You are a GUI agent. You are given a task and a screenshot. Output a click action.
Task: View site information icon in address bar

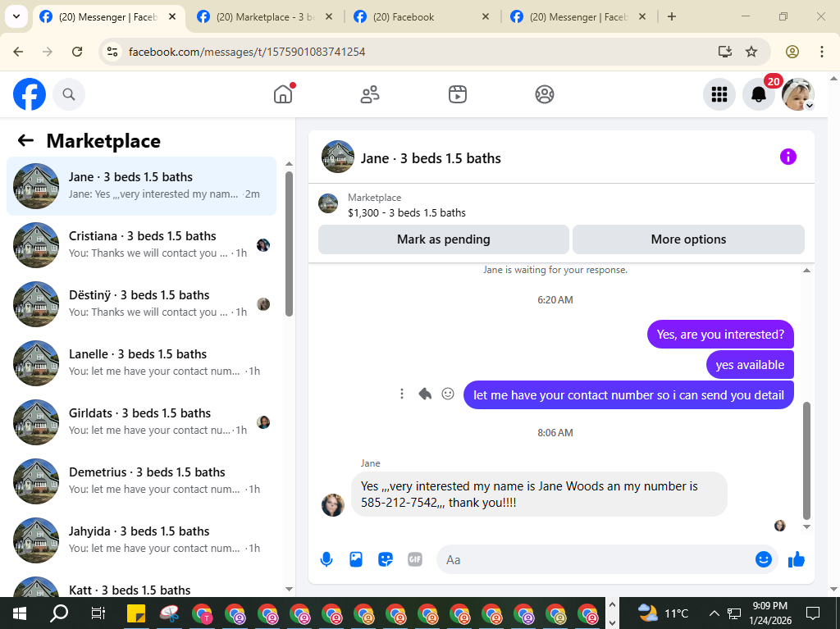(x=112, y=52)
